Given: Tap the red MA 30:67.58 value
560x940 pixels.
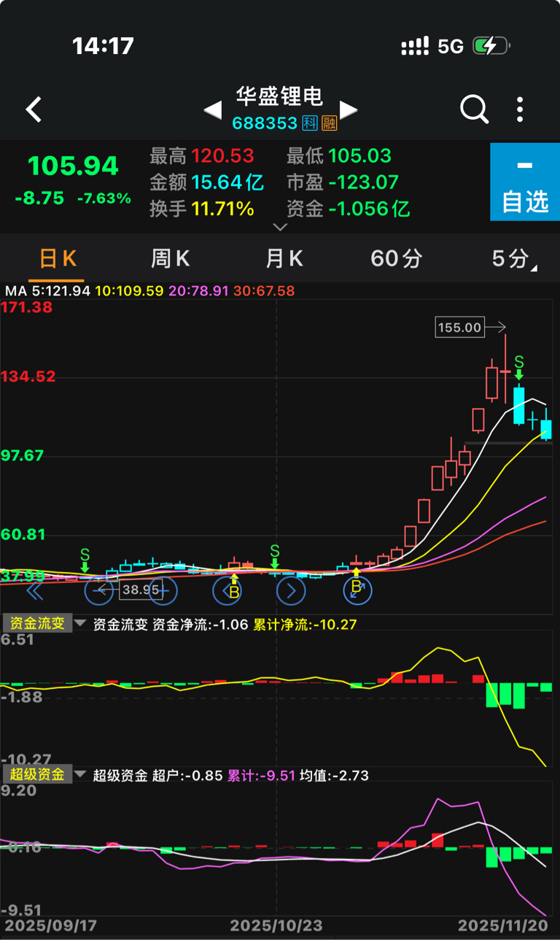Looking at the screenshot, I should 264,290.
